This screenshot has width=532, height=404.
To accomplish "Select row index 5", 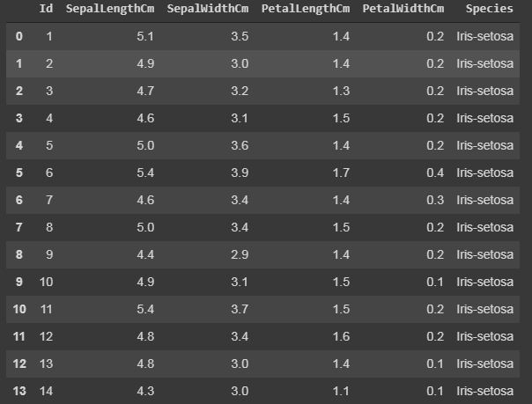I will pyautogui.click(x=19, y=173).
